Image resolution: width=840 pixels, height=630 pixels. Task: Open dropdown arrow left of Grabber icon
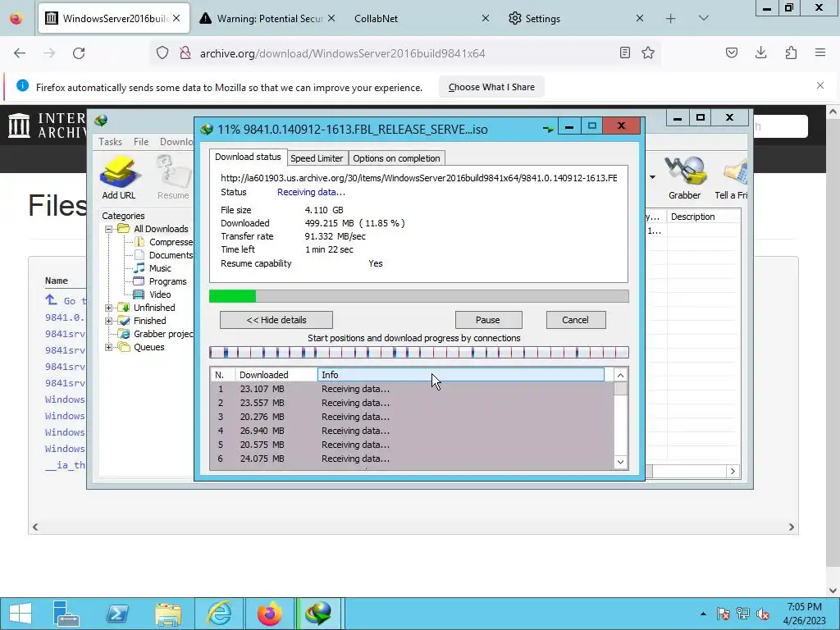[652, 177]
